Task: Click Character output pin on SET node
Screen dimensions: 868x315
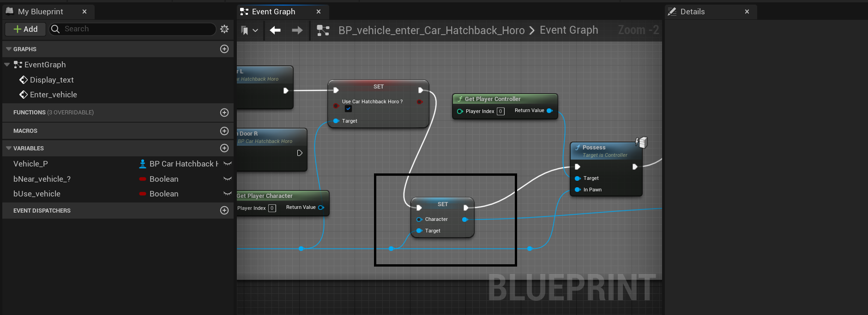Action: click(x=465, y=220)
